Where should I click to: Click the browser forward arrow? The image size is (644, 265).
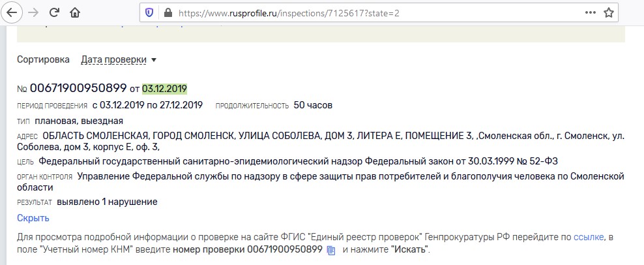click(x=33, y=13)
